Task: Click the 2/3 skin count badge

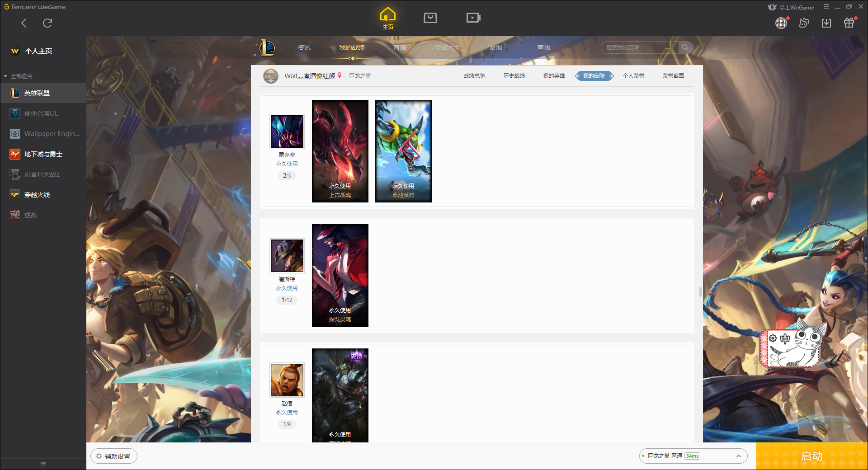Action: pyautogui.click(x=287, y=175)
